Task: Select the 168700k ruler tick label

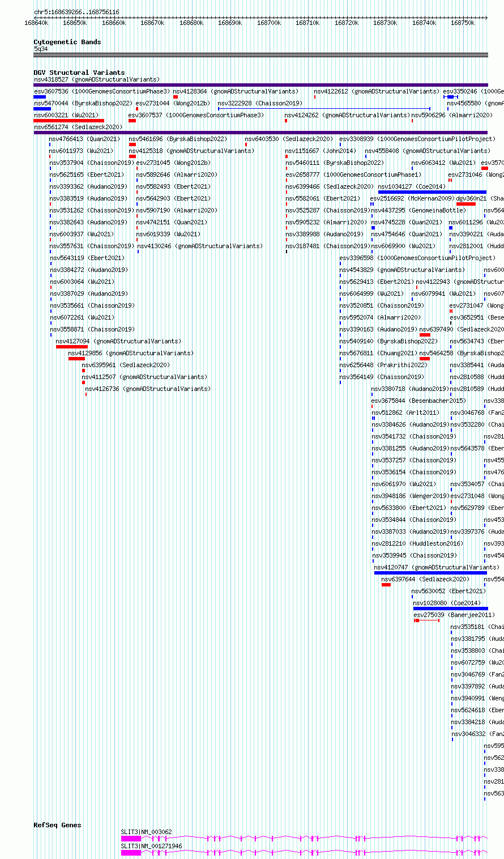Action: click(x=269, y=23)
